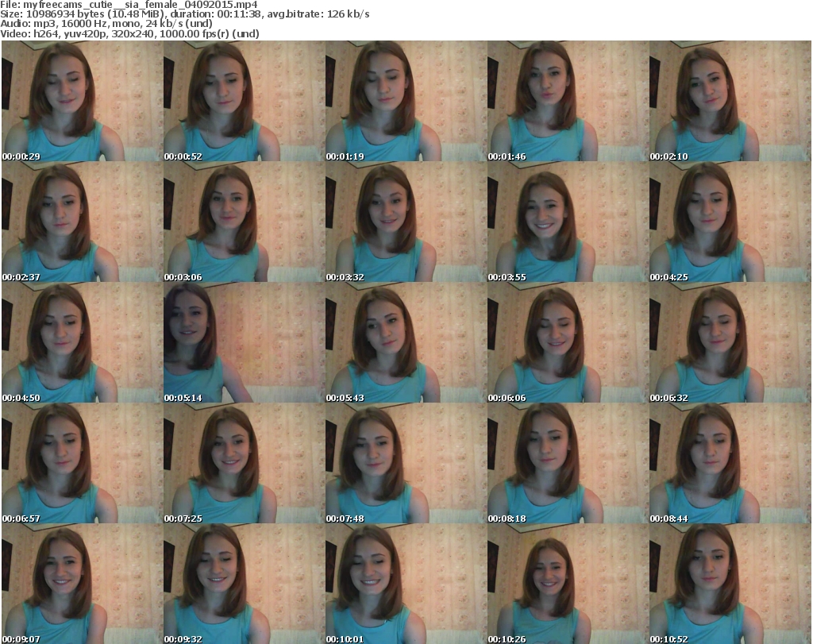Select the darker frame at 00:05:14

pyautogui.click(x=245, y=343)
